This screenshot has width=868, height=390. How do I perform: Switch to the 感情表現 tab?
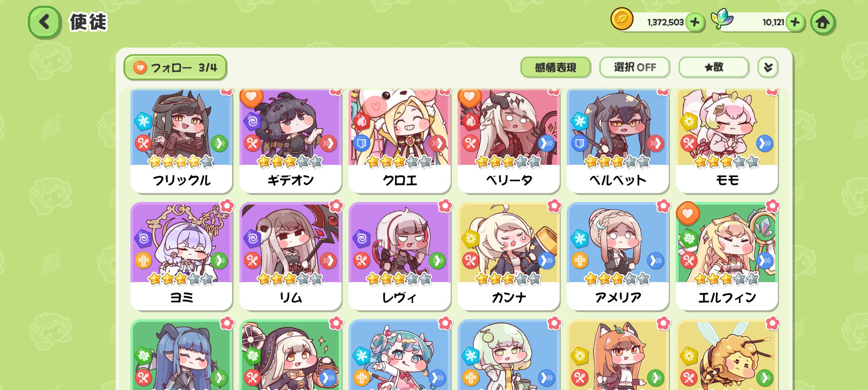(x=555, y=67)
